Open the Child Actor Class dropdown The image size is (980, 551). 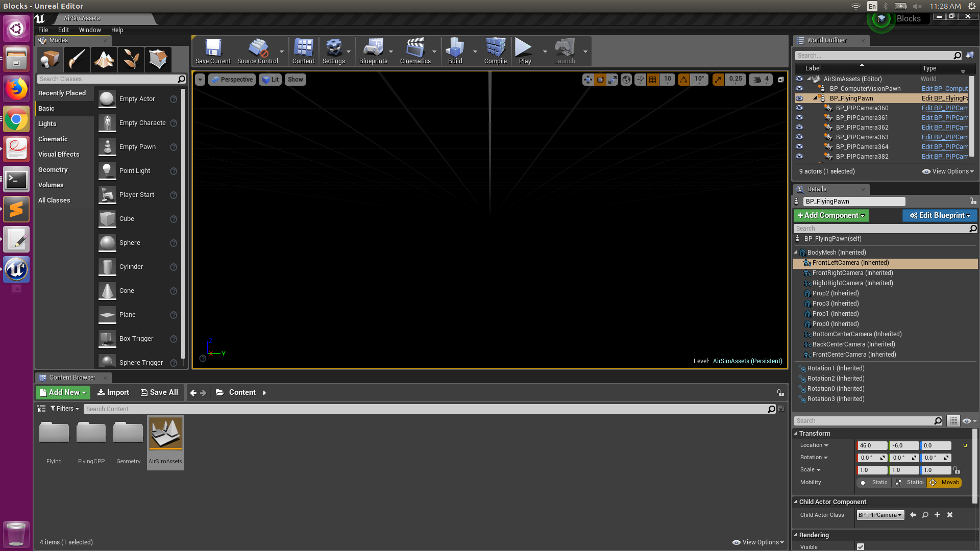point(880,515)
